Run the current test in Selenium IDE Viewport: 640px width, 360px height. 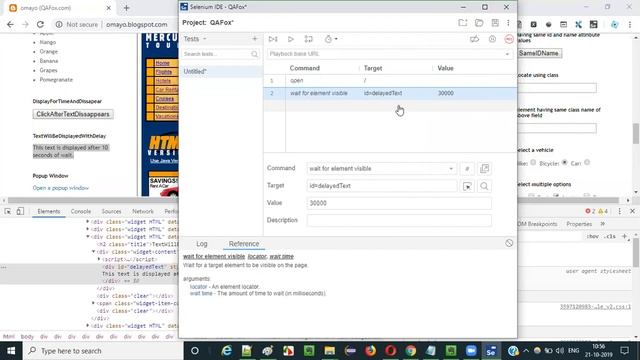(291, 39)
